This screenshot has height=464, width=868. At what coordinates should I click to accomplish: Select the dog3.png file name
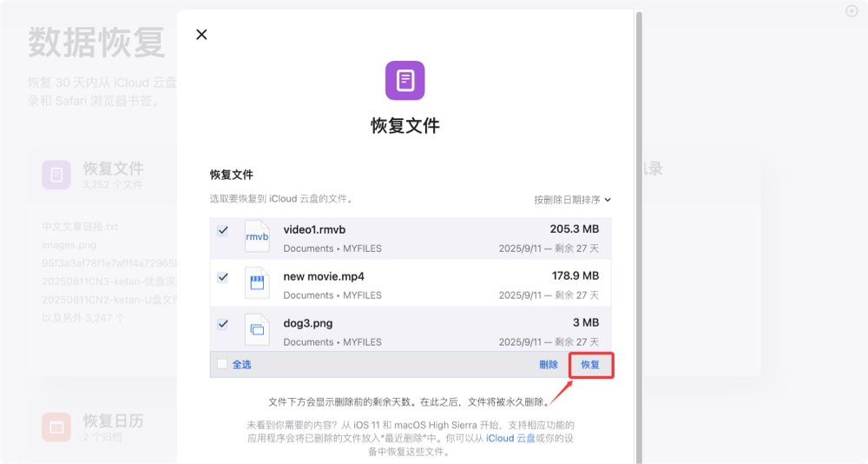(308, 323)
